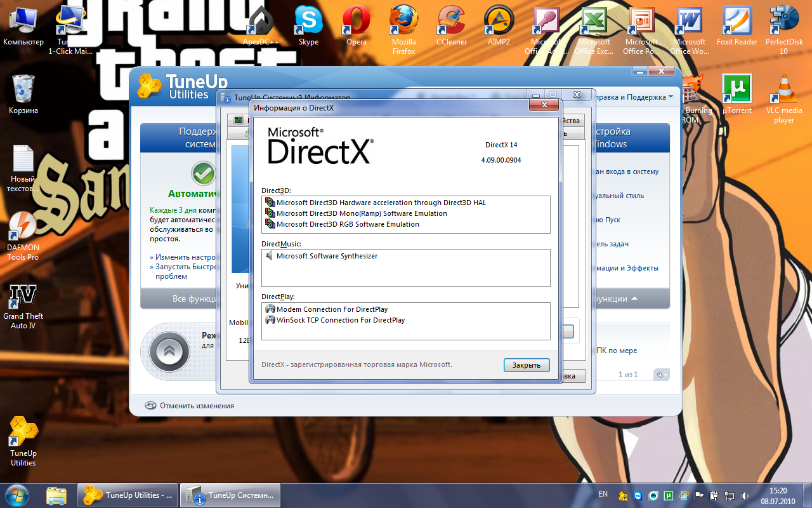This screenshot has height=508, width=812.
Task: Open magnifier dropdown next to 1 из 1
Action: pos(662,375)
